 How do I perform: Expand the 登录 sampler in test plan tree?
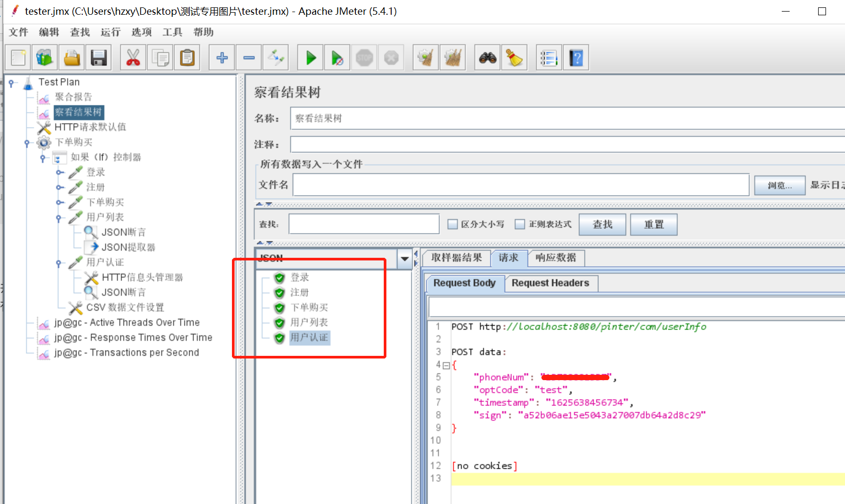(x=60, y=172)
